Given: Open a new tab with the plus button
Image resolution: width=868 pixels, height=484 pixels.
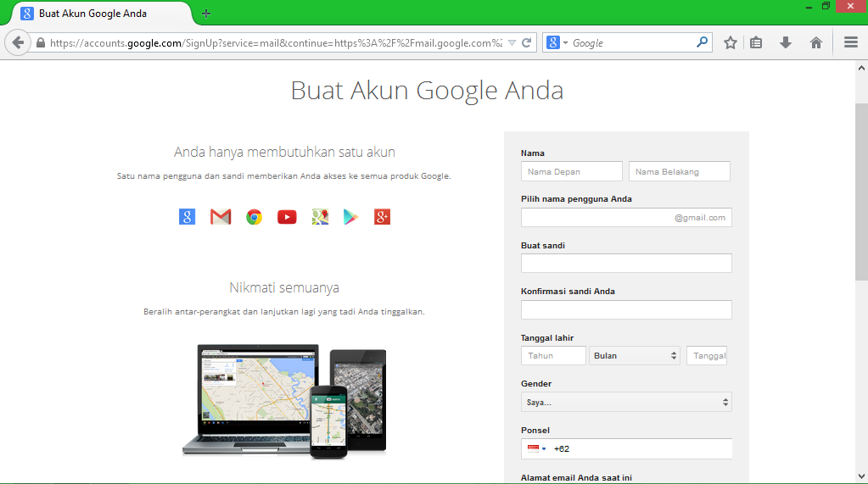Looking at the screenshot, I should coord(206,14).
